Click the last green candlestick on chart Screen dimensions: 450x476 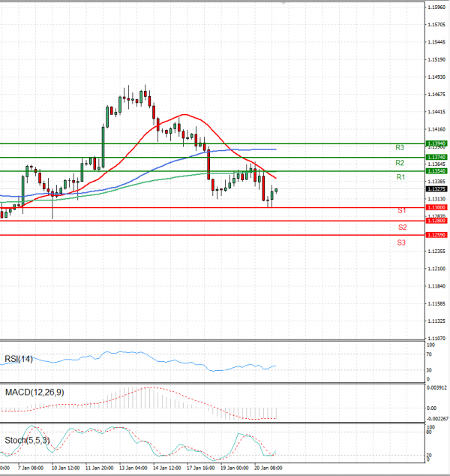point(276,191)
